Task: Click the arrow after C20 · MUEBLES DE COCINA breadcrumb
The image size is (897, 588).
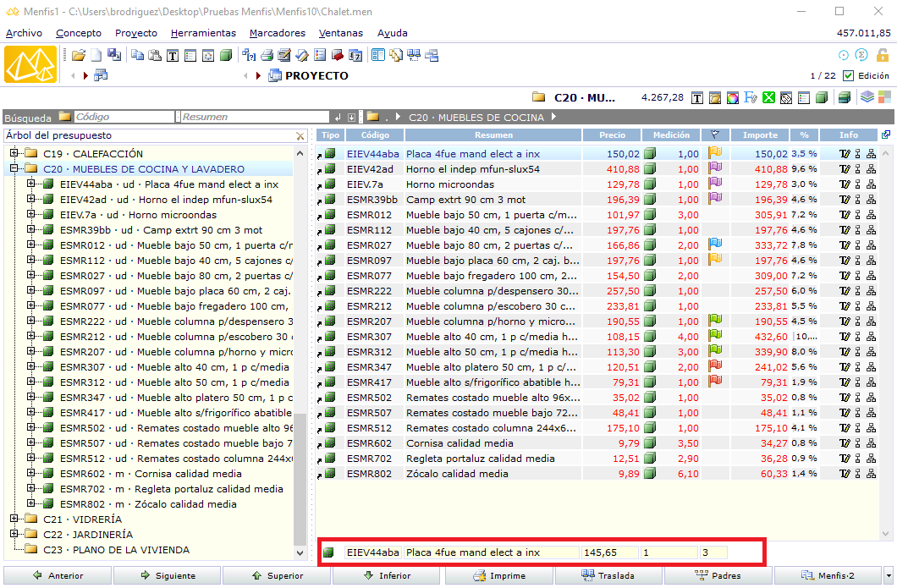Action: point(553,117)
